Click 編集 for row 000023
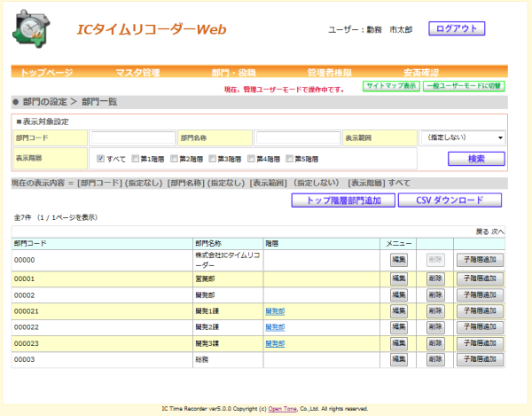Screen dimensions: 532x416 pos(399,343)
